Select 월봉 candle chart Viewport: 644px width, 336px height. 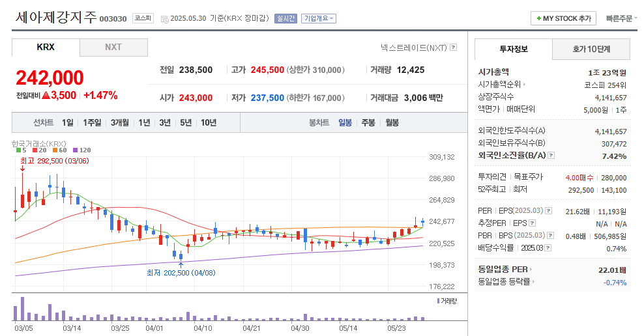pos(392,122)
